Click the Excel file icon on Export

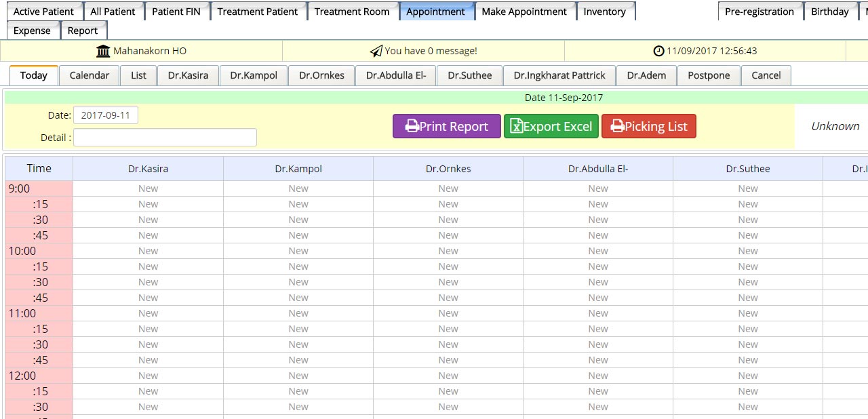(516, 127)
